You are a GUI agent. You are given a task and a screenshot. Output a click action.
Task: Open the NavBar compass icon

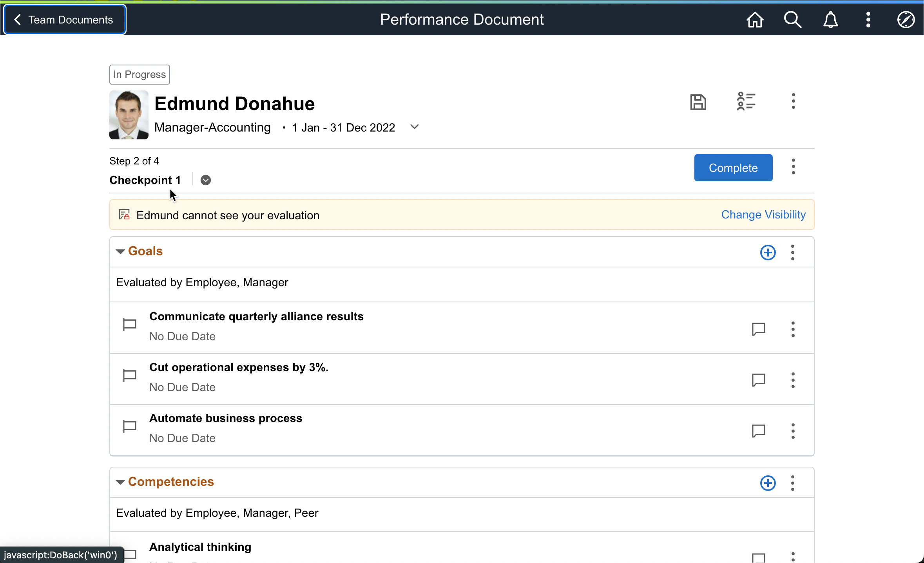click(906, 20)
